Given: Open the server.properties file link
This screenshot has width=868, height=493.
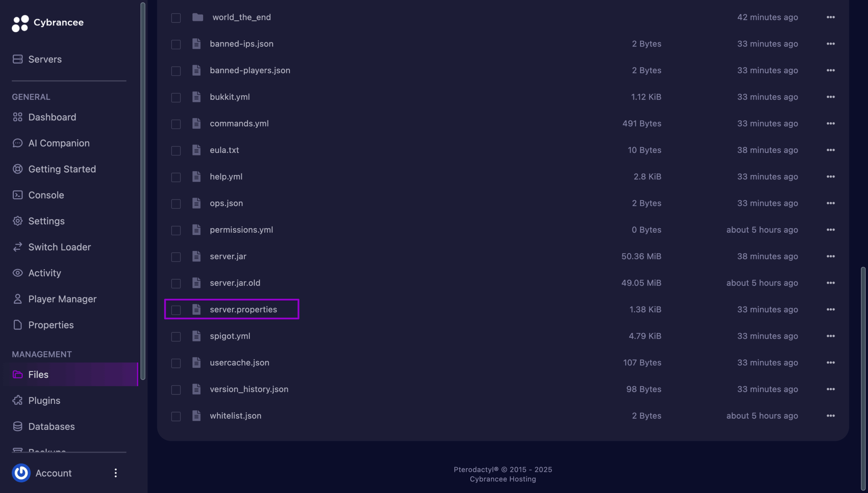Looking at the screenshot, I should 243,310.
